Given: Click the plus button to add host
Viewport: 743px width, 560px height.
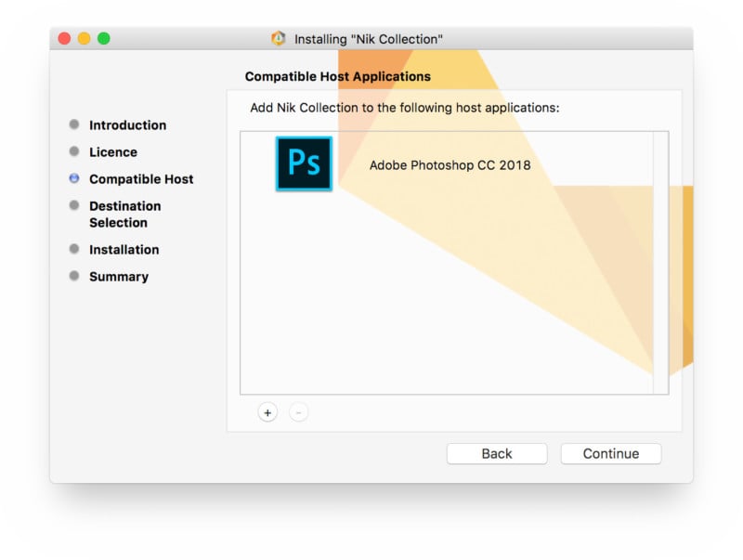Looking at the screenshot, I should point(267,412).
